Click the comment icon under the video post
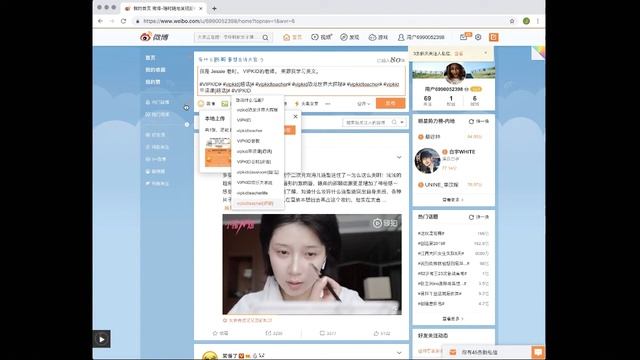 pos(322,333)
